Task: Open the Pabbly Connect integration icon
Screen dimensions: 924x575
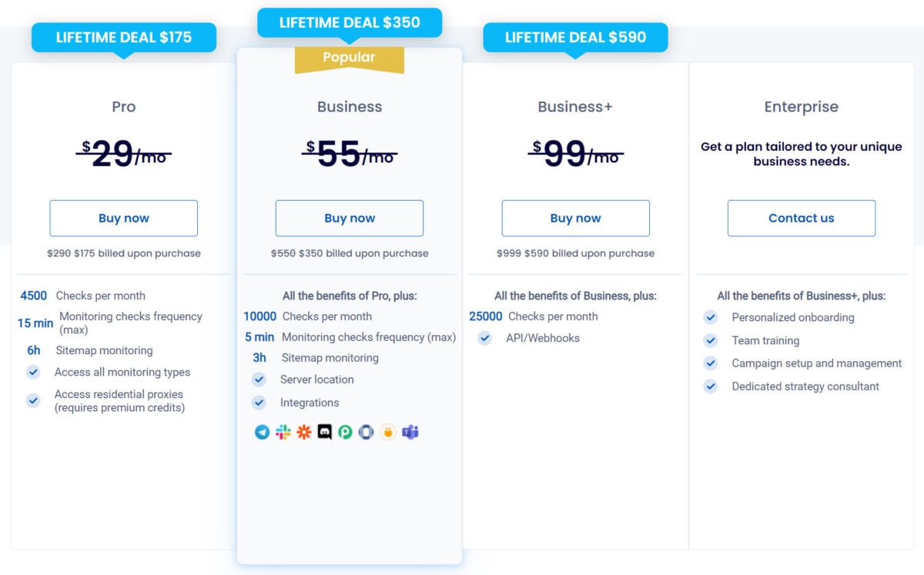Action: pos(345,432)
